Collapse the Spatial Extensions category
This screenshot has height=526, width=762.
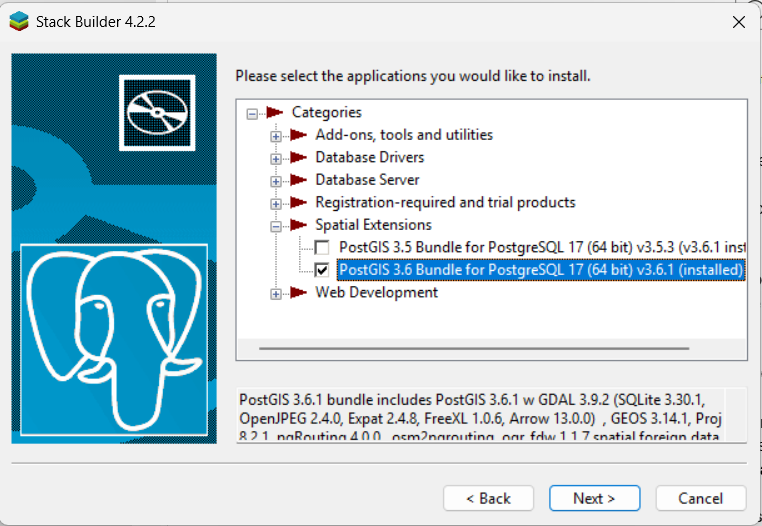coord(276,226)
